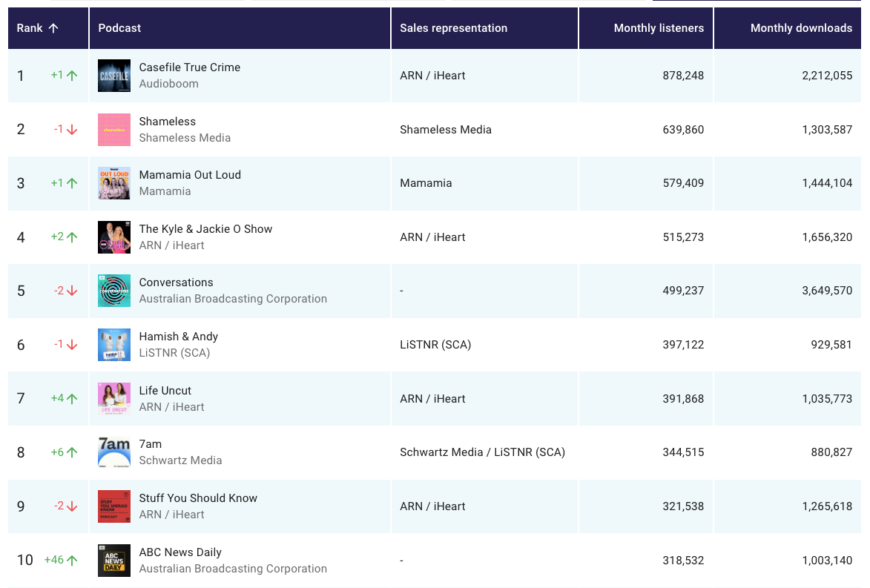Open the Stuff You Should Know cover thumbnail

114,506
